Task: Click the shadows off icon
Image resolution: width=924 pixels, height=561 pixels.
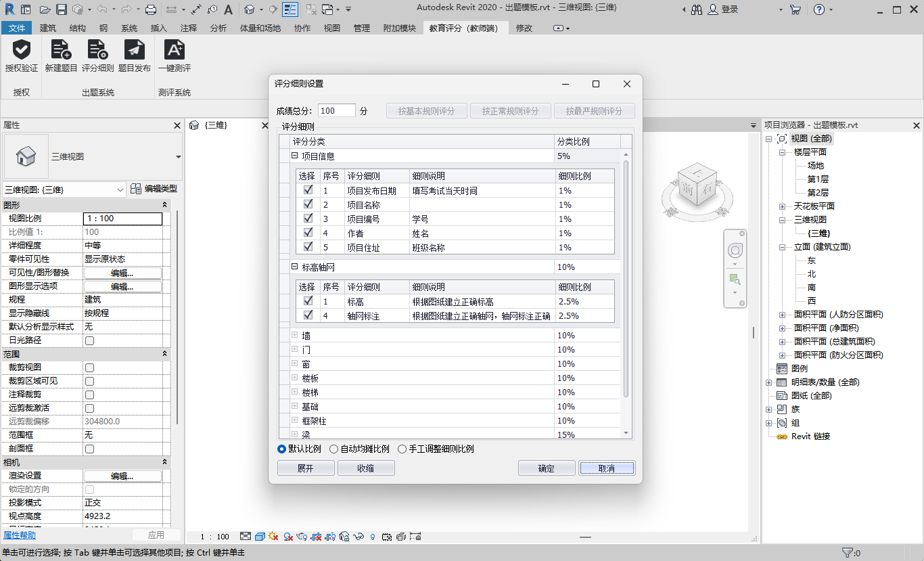Action: (x=288, y=537)
